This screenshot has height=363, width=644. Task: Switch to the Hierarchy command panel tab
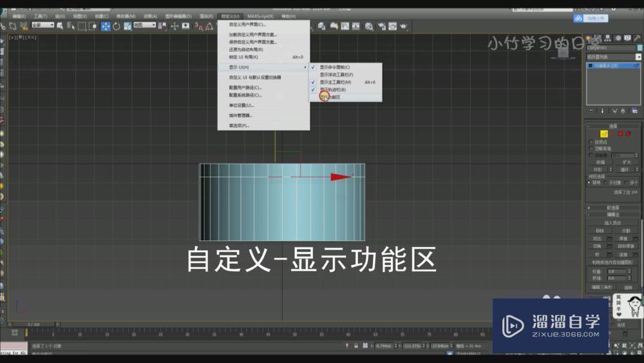click(x=608, y=38)
